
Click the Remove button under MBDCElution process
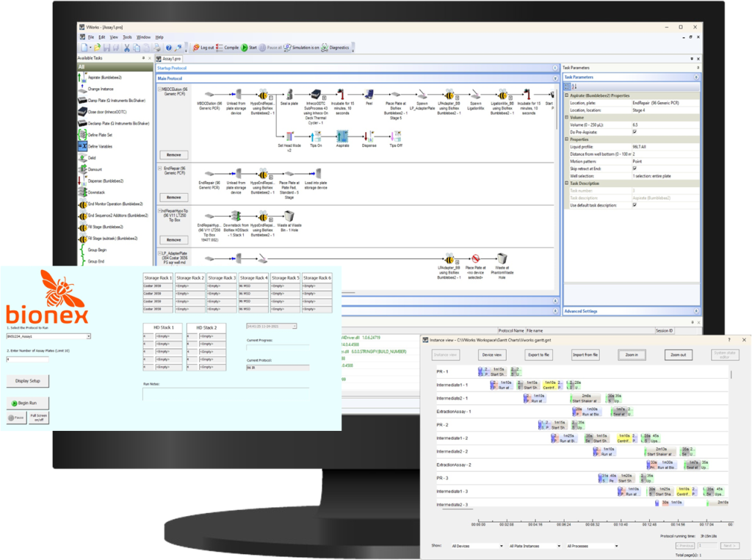(173, 155)
